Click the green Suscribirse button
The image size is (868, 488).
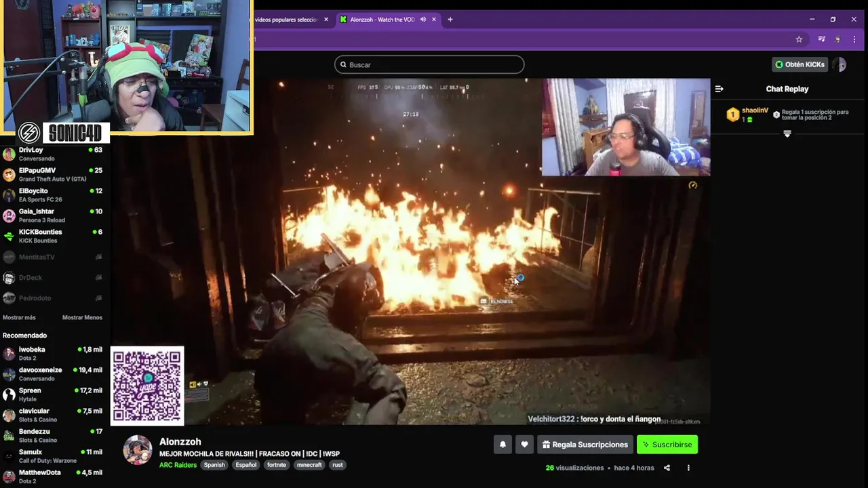[x=667, y=445]
